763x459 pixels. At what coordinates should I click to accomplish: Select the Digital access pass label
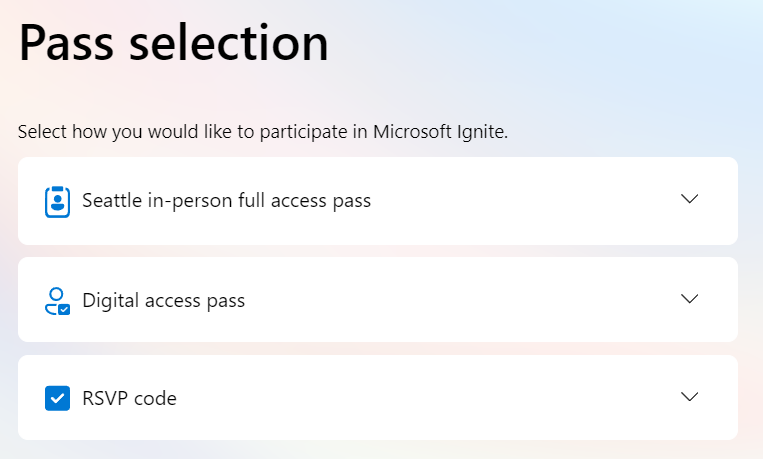coord(164,300)
